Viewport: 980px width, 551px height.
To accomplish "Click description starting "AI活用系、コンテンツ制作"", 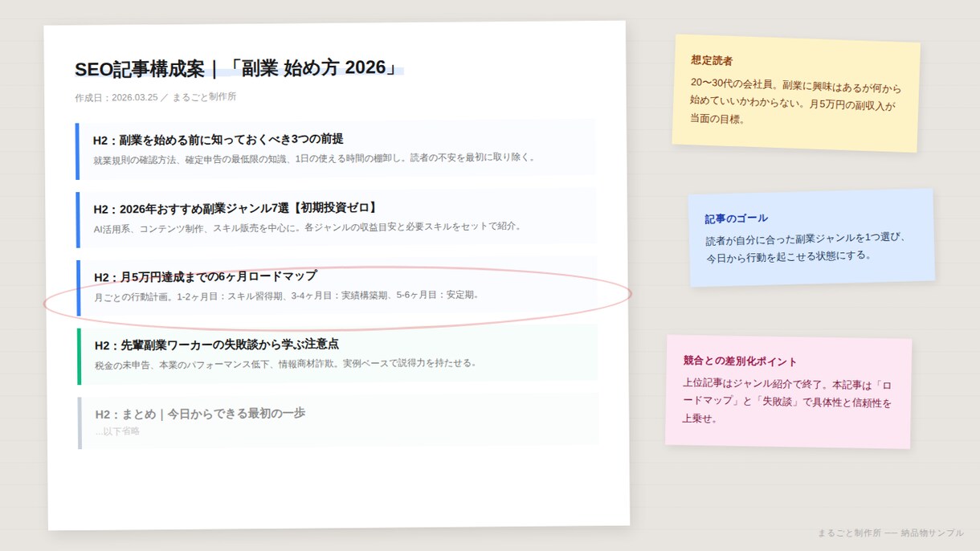I will (308, 227).
